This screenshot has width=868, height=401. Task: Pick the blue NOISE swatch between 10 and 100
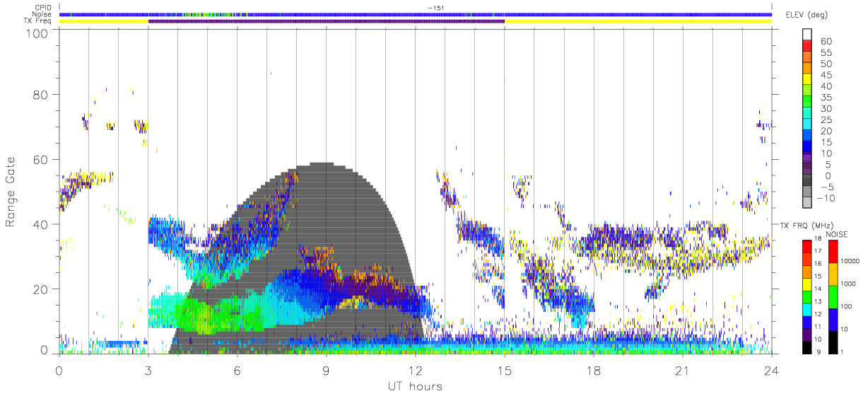833,318
